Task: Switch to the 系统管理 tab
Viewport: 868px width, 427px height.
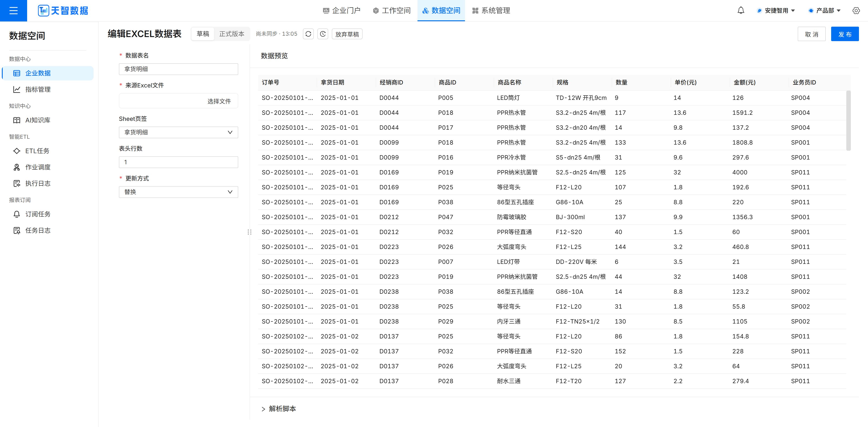Action: point(491,11)
